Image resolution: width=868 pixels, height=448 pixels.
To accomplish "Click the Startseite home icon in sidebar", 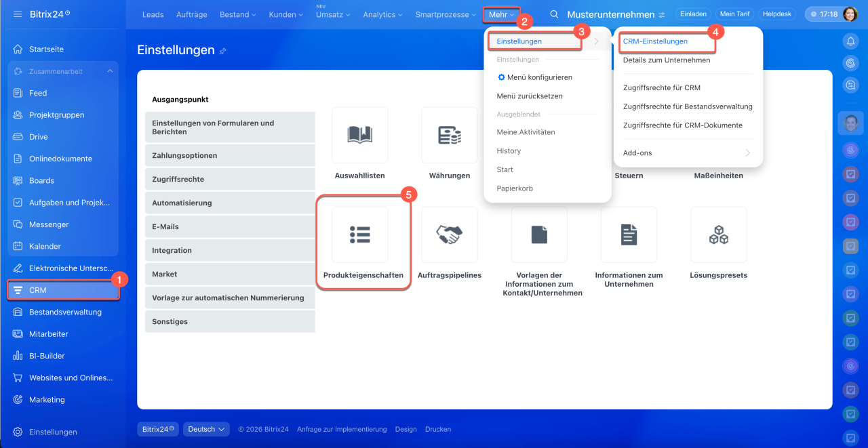I will point(18,49).
